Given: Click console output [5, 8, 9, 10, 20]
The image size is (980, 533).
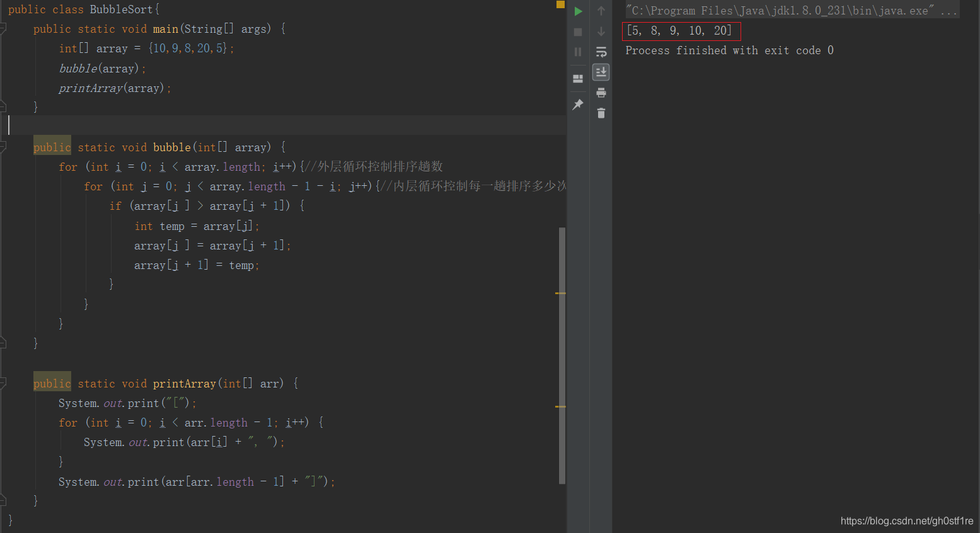Looking at the screenshot, I should click(x=679, y=30).
